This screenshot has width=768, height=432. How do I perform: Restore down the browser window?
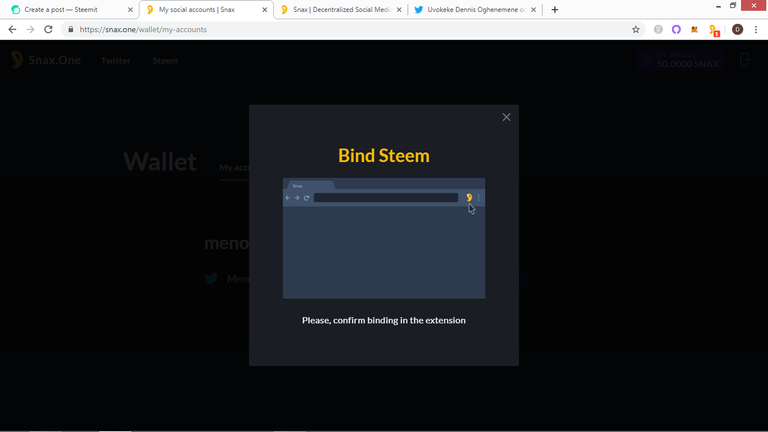[x=733, y=6]
